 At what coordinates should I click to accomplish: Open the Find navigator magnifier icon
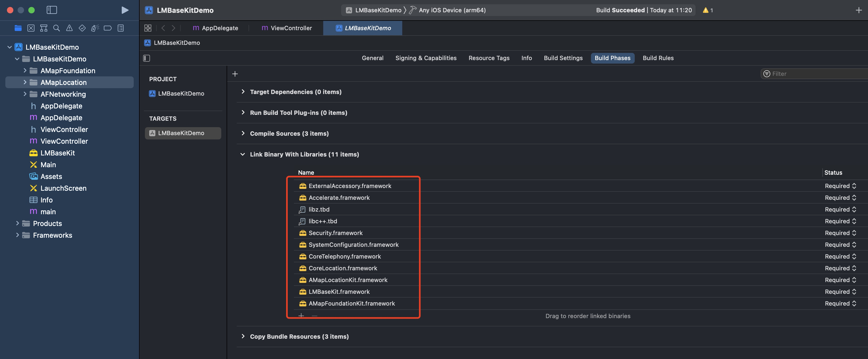57,28
